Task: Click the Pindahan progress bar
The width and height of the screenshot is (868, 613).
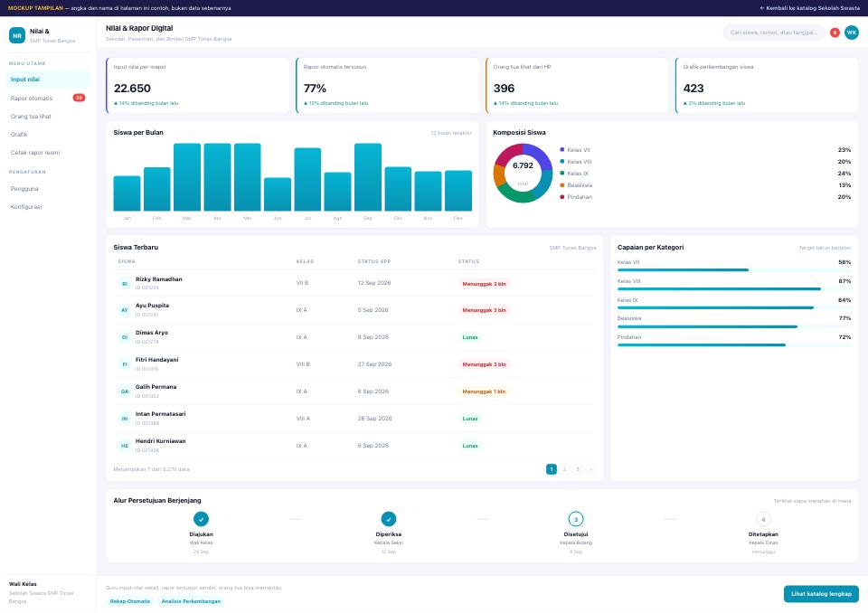Action: (734, 345)
